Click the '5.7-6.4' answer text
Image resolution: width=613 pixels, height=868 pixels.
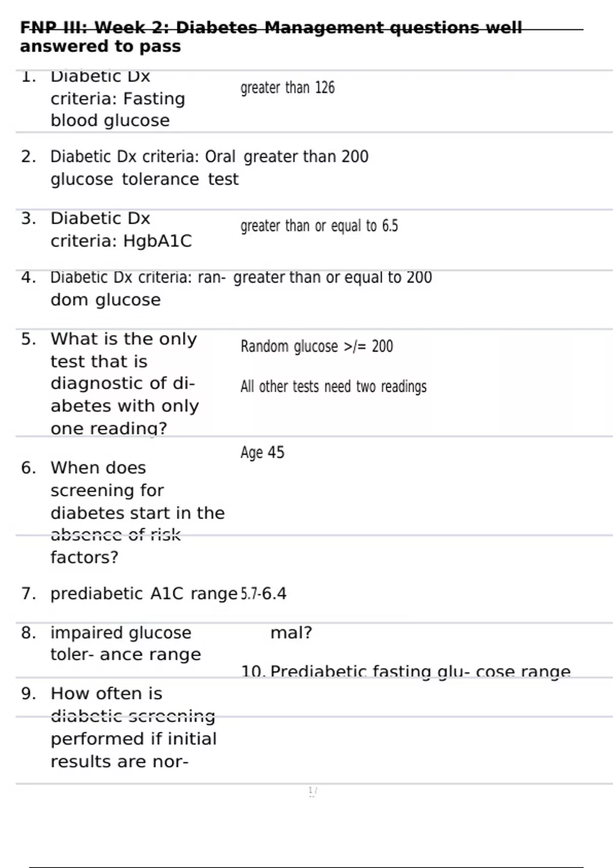pyautogui.click(x=264, y=594)
